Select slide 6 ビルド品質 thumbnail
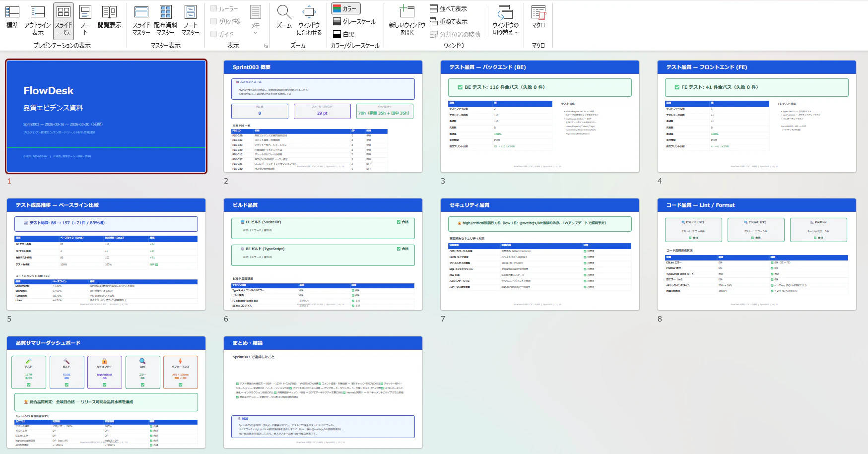This screenshot has width=868, height=454. [x=323, y=255]
